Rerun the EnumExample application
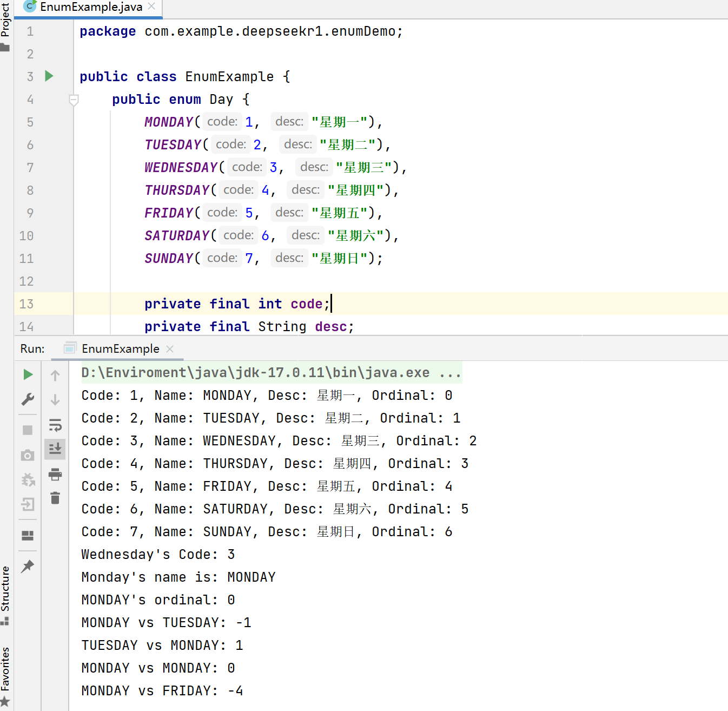 (x=28, y=374)
